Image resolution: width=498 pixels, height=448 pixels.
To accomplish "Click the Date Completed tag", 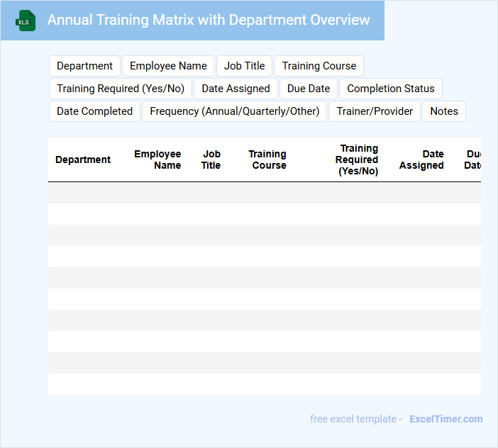I will 94,111.
